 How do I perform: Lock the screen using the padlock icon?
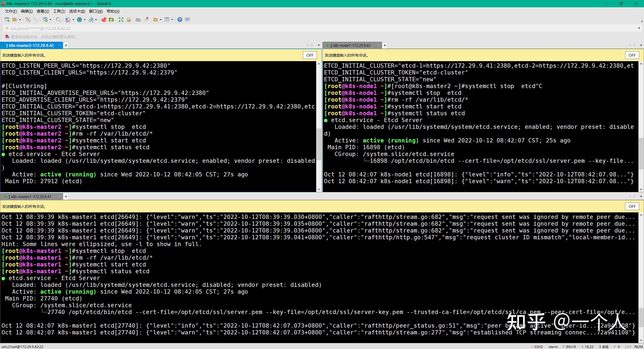pyautogui.click(x=129, y=20)
